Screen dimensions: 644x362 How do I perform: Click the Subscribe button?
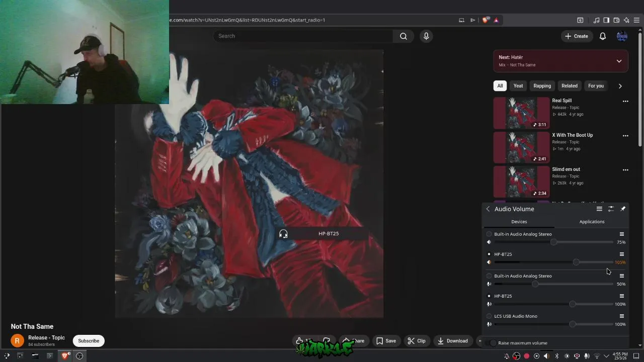click(x=89, y=341)
